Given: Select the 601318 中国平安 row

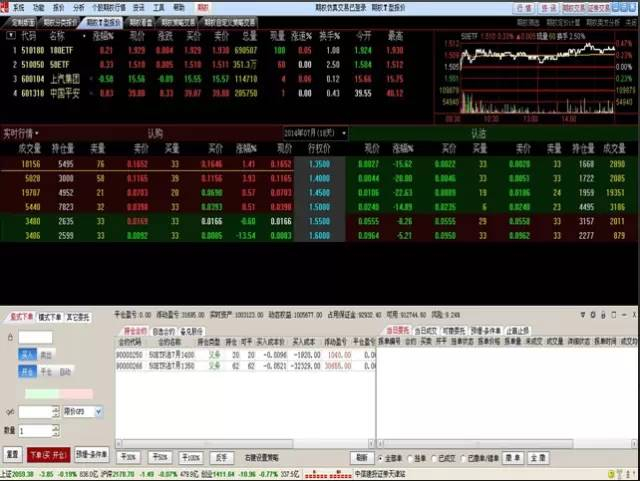Looking at the screenshot, I should coord(208,93).
